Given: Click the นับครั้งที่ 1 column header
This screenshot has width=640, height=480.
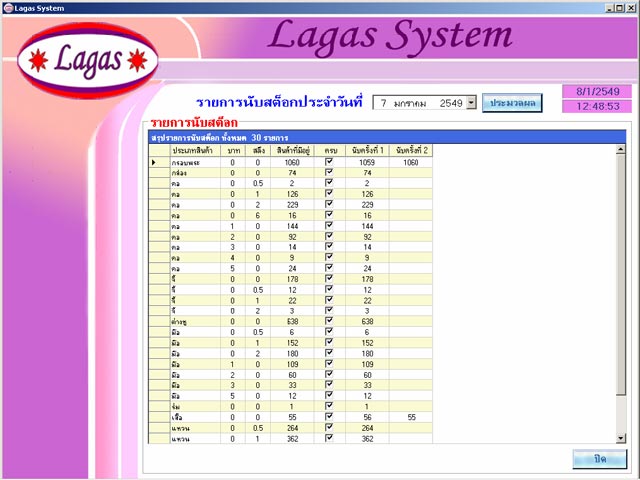Looking at the screenshot, I should coord(367,151).
